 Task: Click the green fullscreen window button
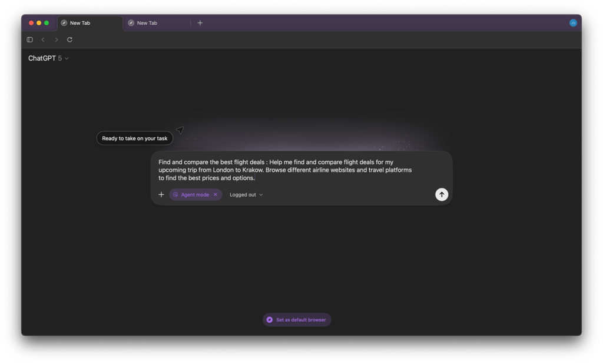coord(47,23)
